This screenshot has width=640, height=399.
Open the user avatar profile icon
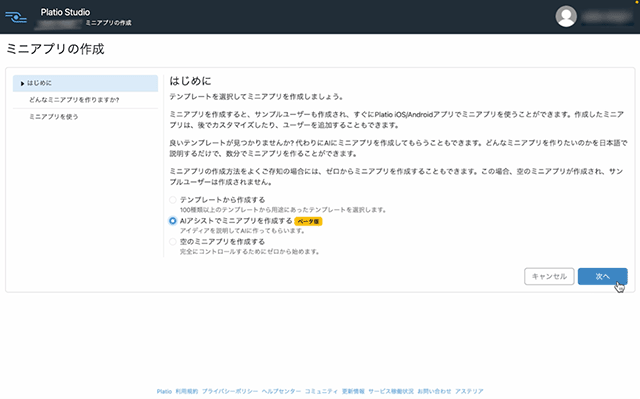coord(566,16)
